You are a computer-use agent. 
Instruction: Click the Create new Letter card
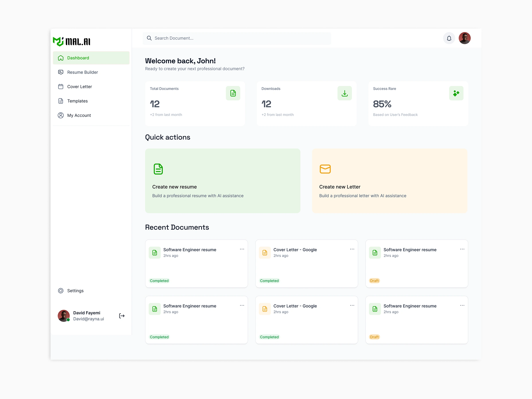tap(390, 181)
